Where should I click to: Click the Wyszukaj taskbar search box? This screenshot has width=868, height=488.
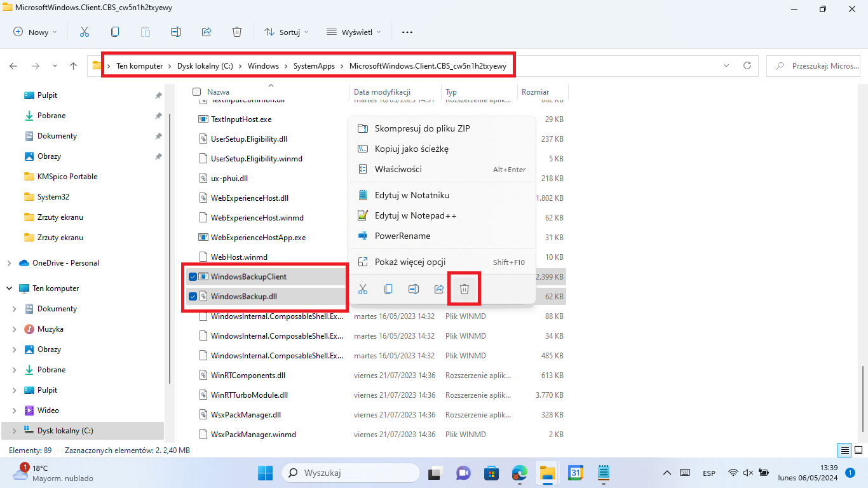coord(351,473)
